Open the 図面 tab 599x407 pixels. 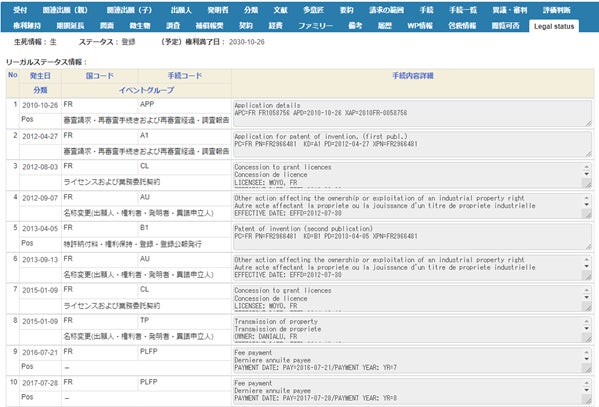point(107,26)
